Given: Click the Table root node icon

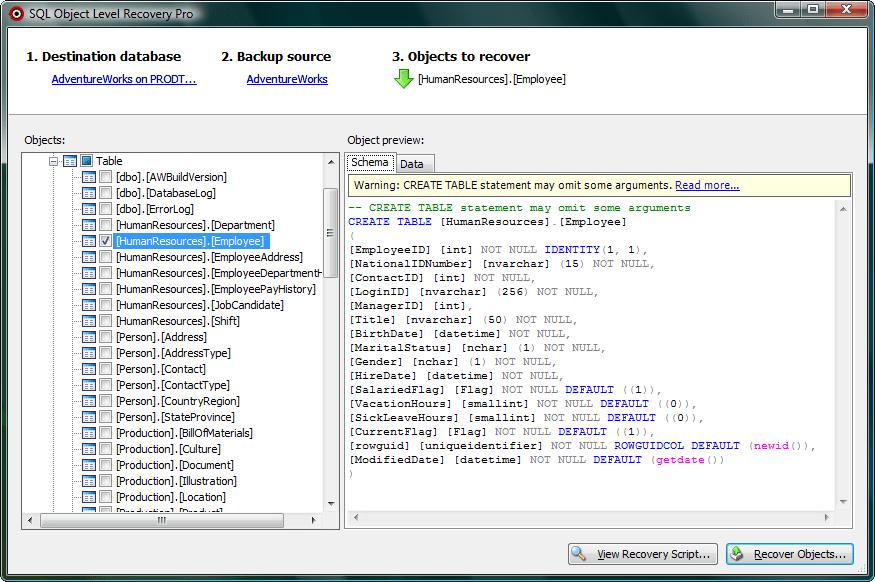Looking at the screenshot, I should 70,161.
